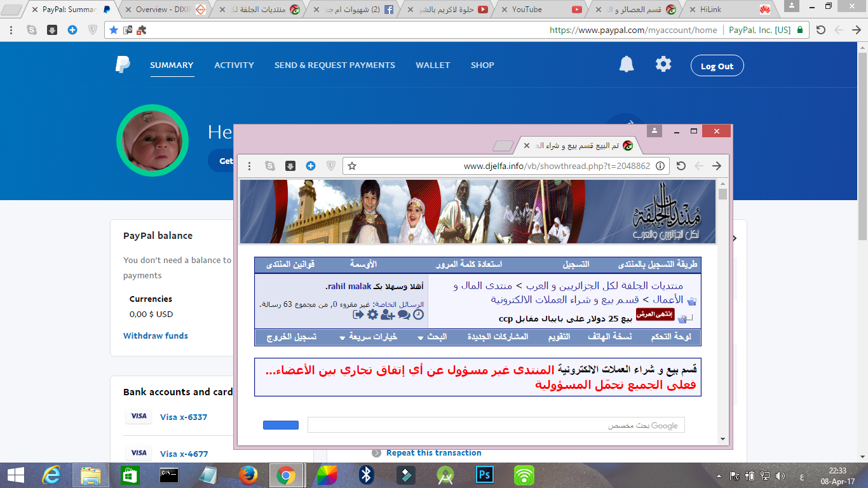Open ACTIVITY in PayPal navigation
This screenshot has width=868, height=488.
(x=234, y=65)
